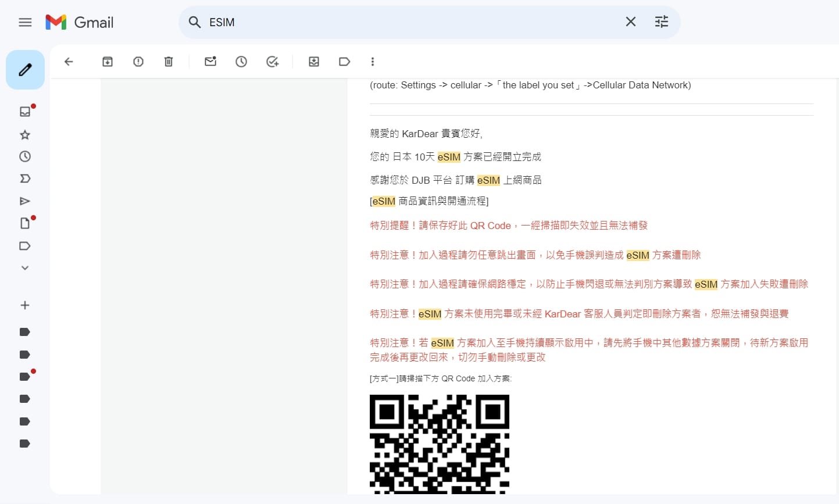Click the '請掃描下方 QR Code' instruction text
This screenshot has width=839, height=504.
click(x=441, y=378)
